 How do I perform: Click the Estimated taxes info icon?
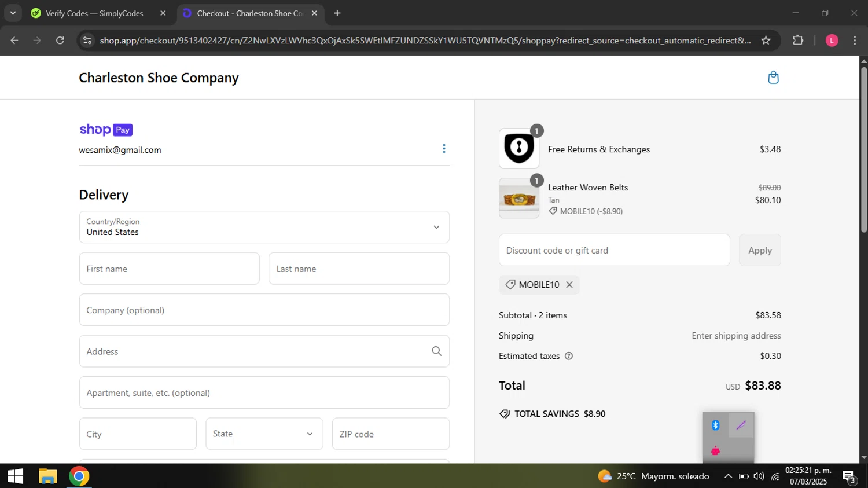click(569, 356)
